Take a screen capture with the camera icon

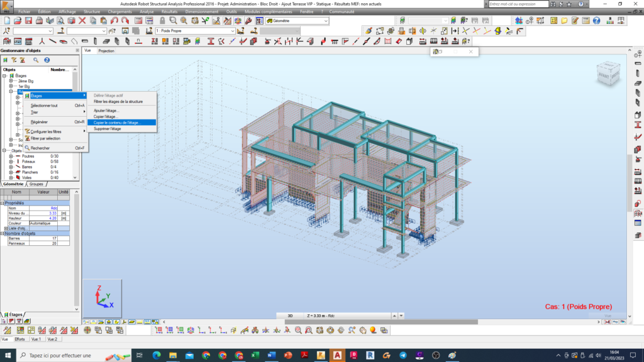pyautogui.click(x=71, y=22)
